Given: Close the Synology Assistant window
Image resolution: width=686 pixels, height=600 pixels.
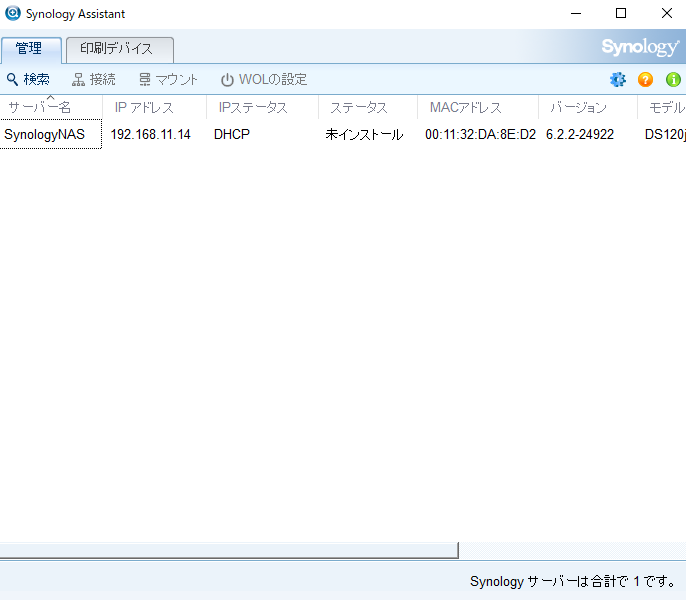Looking at the screenshot, I should tap(667, 14).
